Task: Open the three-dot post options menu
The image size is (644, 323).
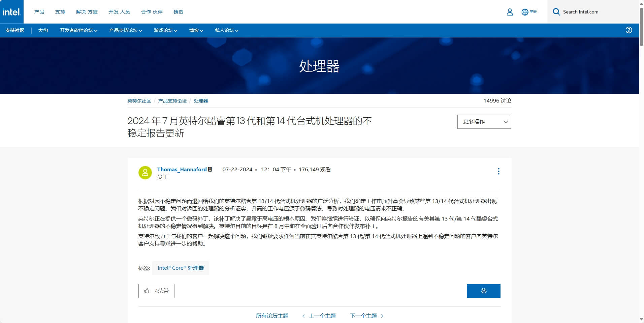Action: tap(498, 171)
